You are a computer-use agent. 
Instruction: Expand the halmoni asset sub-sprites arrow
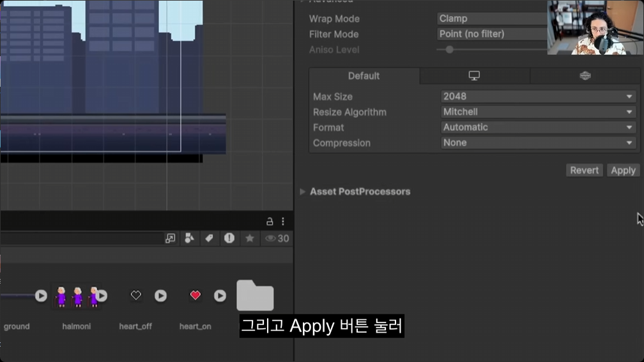pyautogui.click(x=102, y=296)
